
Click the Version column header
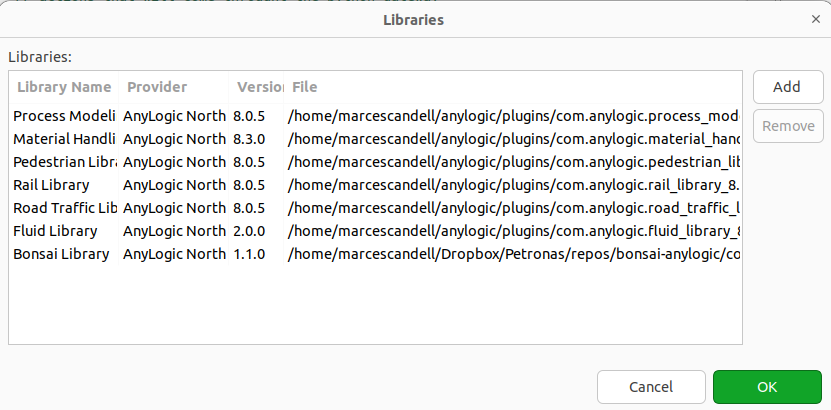coord(257,87)
